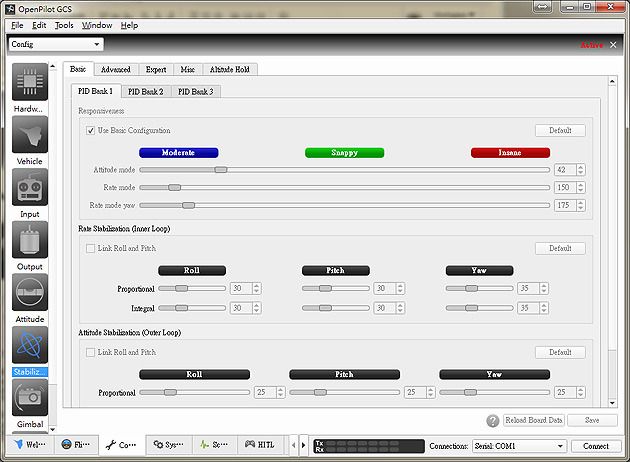This screenshot has height=462, width=630.
Task: Click Default button in Responsiveness section
Action: click(560, 131)
